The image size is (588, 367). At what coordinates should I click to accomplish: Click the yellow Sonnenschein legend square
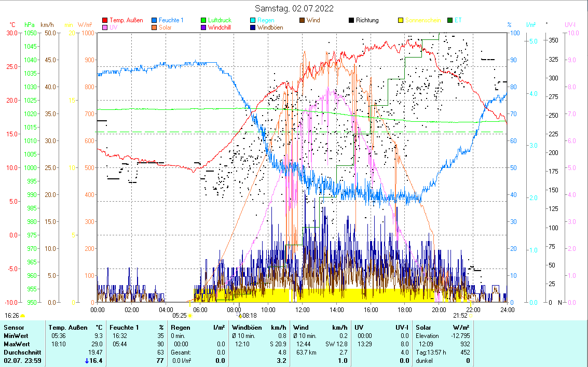(x=400, y=21)
